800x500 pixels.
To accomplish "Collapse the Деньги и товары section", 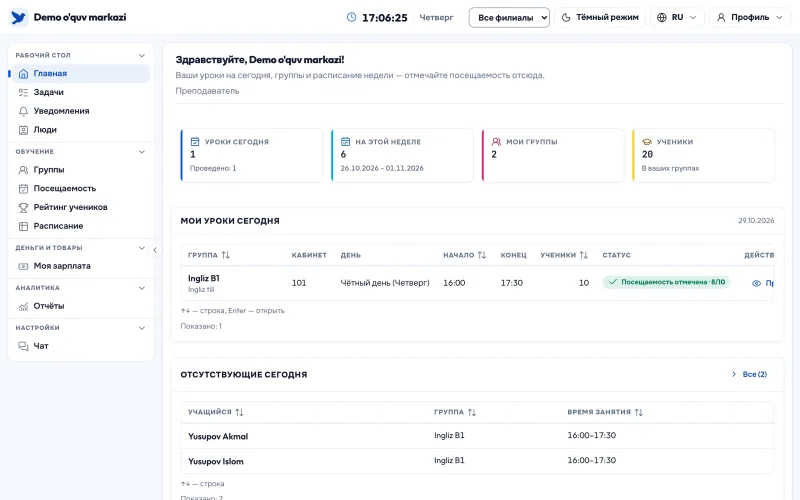I will [142, 248].
